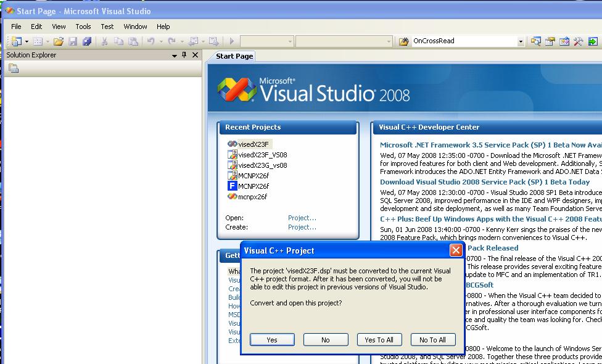The image size is (602, 364).
Task: Click the Open File folder icon
Action: (x=59, y=41)
